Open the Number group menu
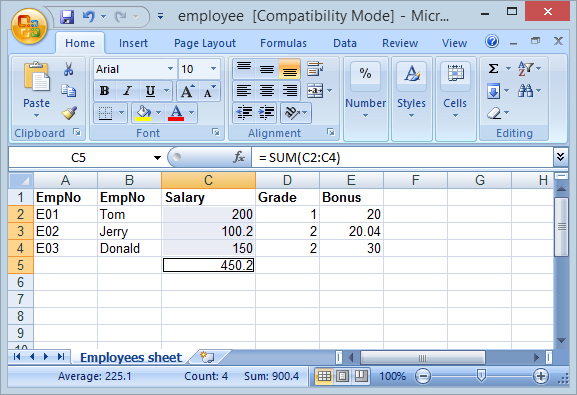 click(365, 99)
